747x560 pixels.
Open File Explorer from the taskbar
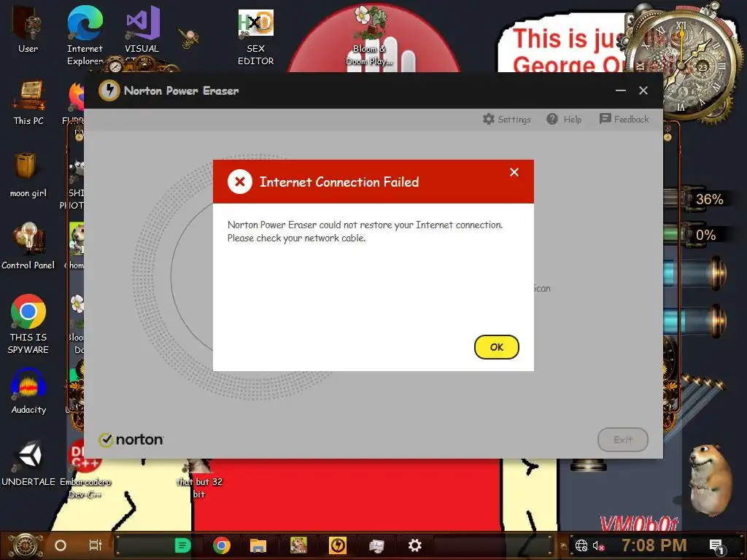coord(258,545)
